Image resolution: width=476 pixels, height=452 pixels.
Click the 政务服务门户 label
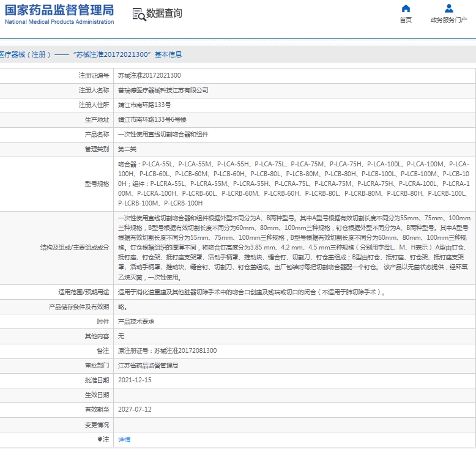[x=448, y=20]
